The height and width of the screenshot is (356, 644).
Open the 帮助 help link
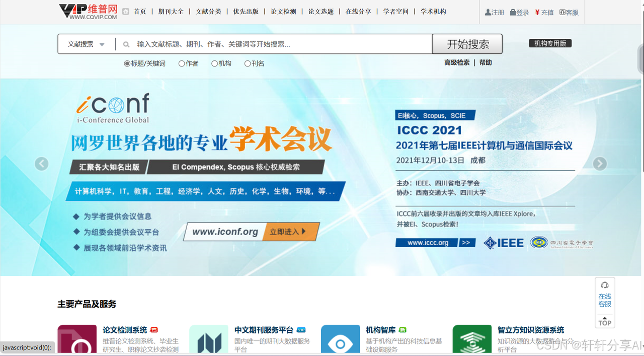[486, 62]
